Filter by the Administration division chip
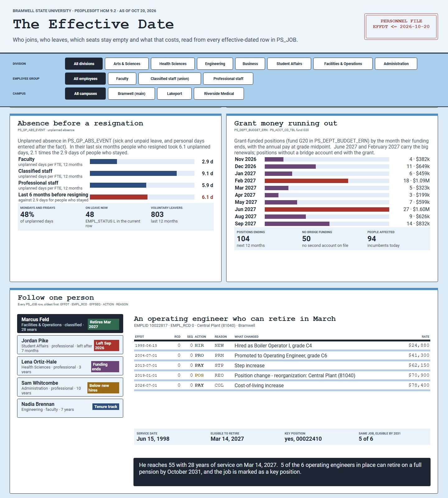The height and width of the screenshot is (498, 448). (x=396, y=64)
